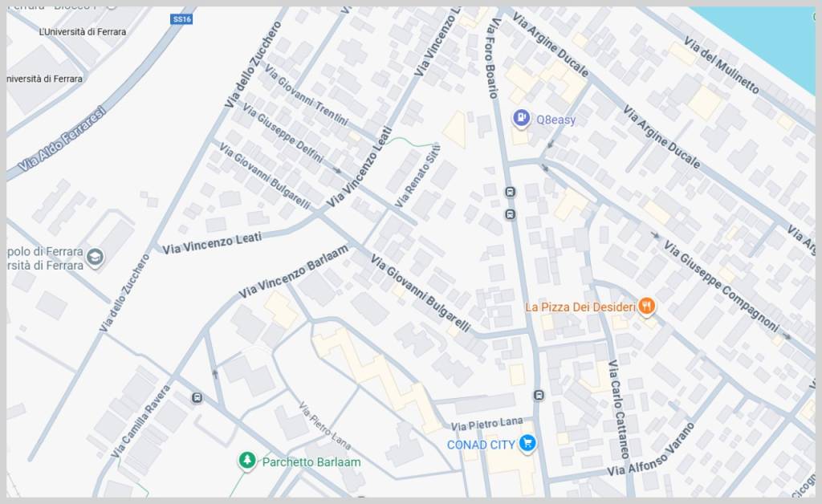822x504 pixels.
Task: Click the L'Università di Ferrara label
Action: point(83,32)
